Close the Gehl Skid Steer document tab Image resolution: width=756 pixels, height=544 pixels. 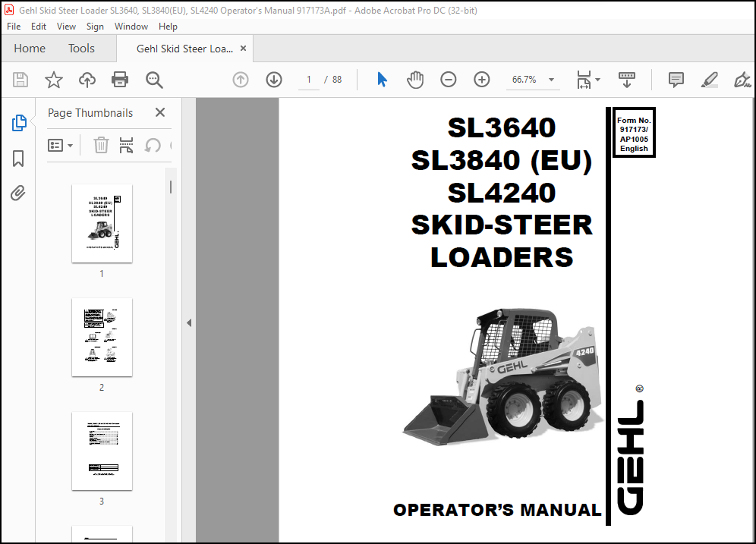[x=244, y=49]
